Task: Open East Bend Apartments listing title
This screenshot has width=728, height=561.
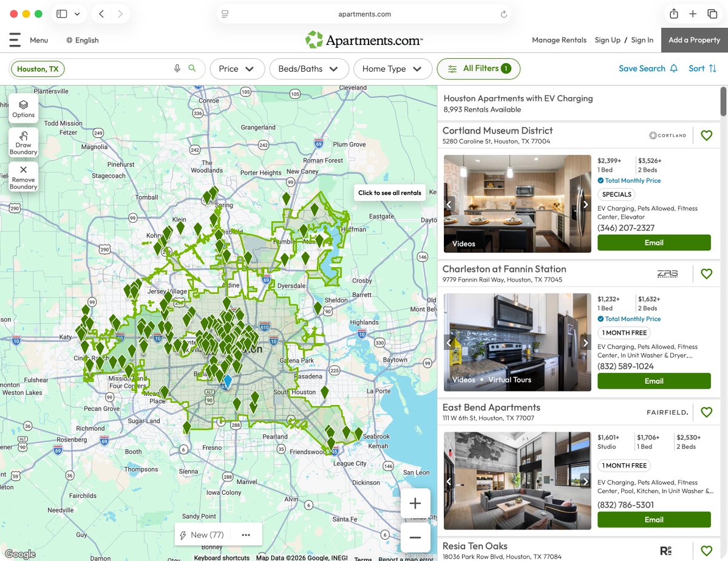Action: pyautogui.click(x=491, y=407)
